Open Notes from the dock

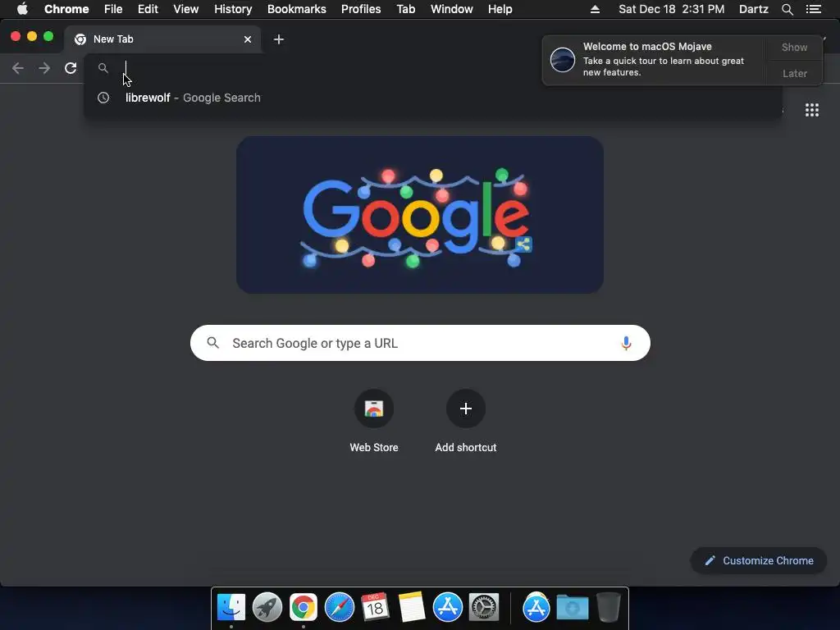[412, 607]
